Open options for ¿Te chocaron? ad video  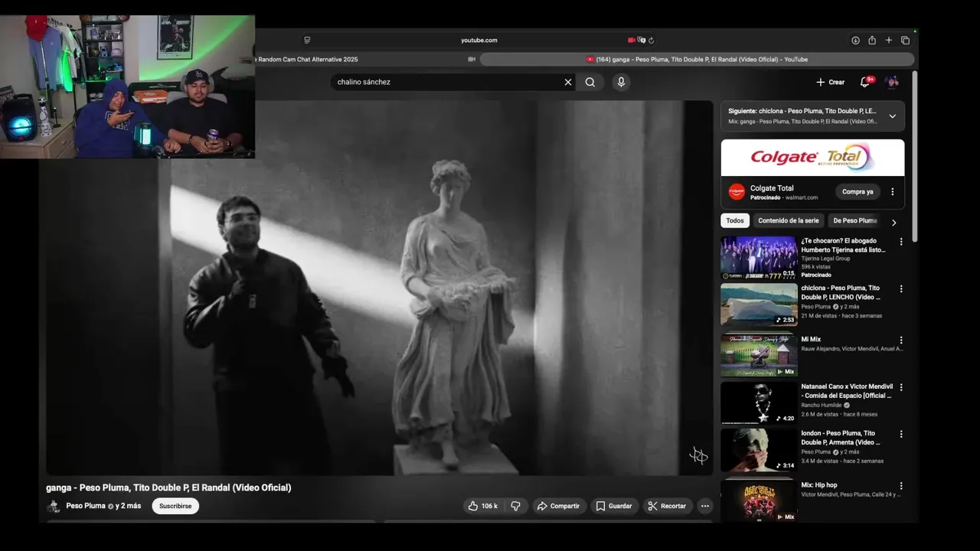[901, 242]
